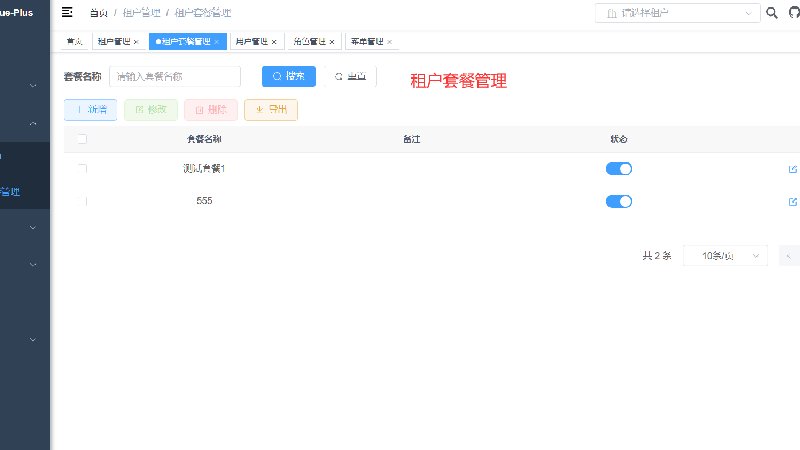Image resolution: width=800 pixels, height=450 pixels.
Task: Open the 10条/页 page size dropdown
Action: (x=725, y=256)
